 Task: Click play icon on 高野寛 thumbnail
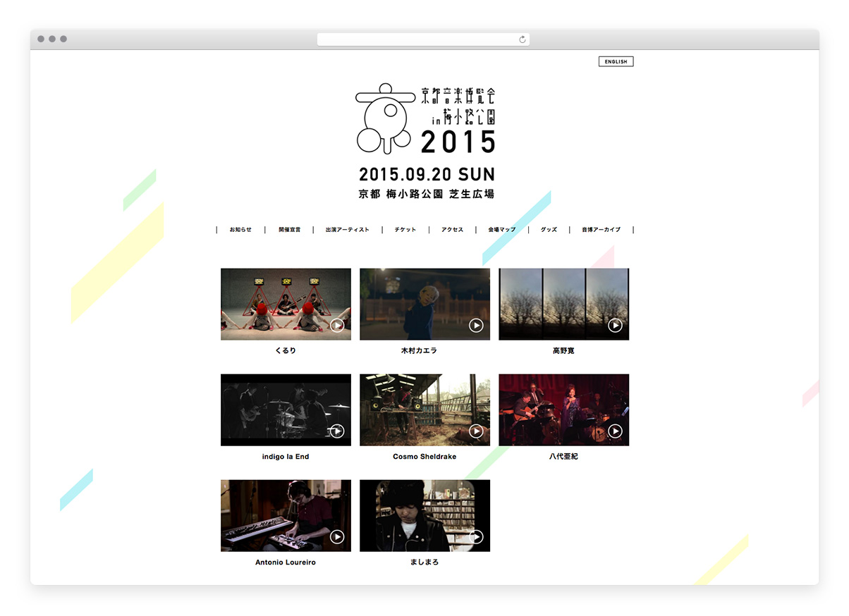tap(615, 325)
